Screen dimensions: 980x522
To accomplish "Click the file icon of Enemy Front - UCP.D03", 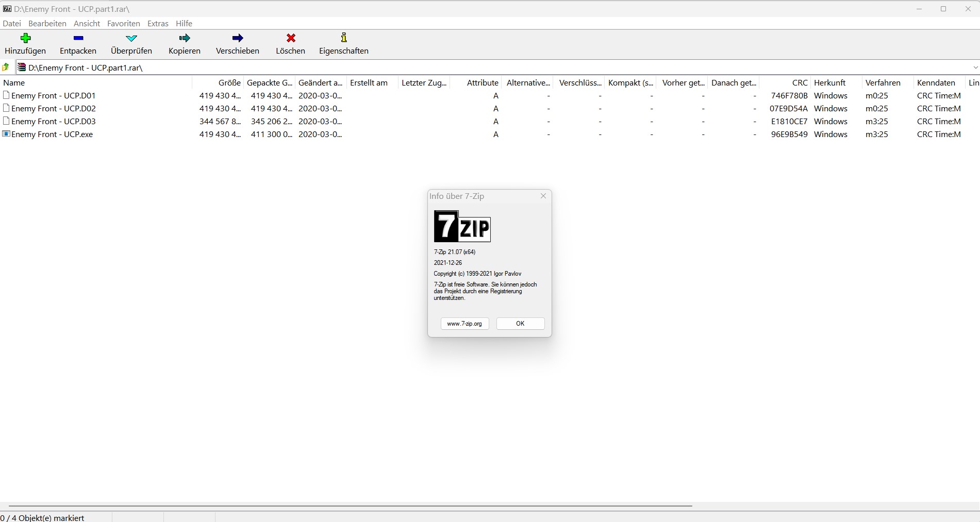I will point(6,121).
